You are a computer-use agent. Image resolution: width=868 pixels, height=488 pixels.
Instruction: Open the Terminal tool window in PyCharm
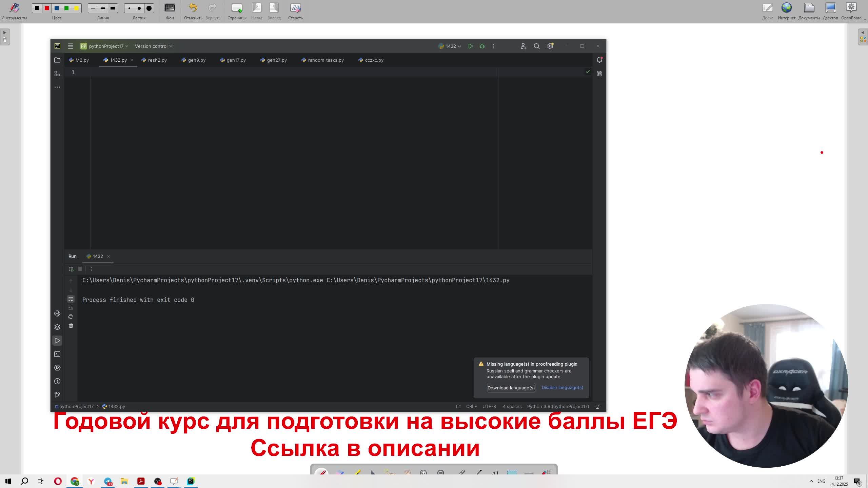pos(58,354)
